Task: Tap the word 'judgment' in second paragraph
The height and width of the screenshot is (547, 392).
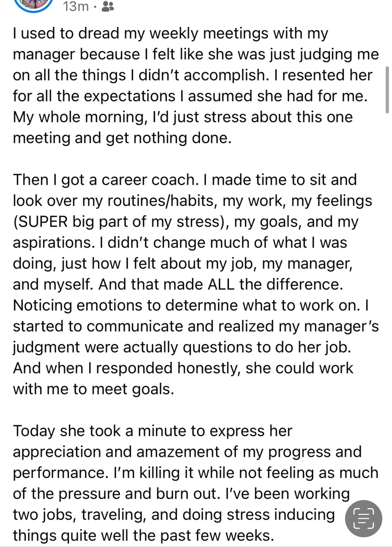Action: click(x=46, y=348)
